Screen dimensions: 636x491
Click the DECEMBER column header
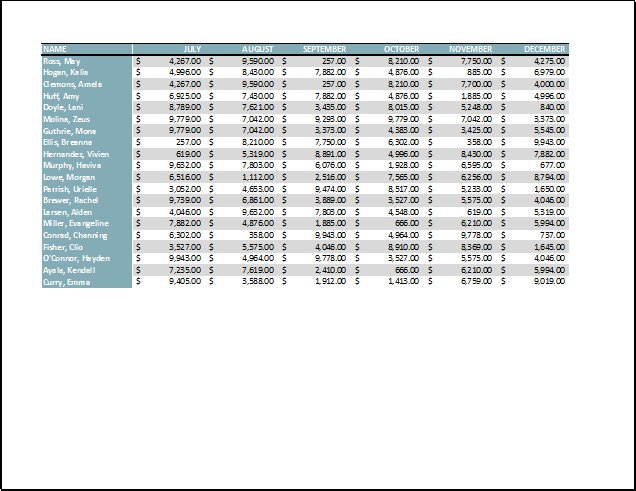click(544, 49)
